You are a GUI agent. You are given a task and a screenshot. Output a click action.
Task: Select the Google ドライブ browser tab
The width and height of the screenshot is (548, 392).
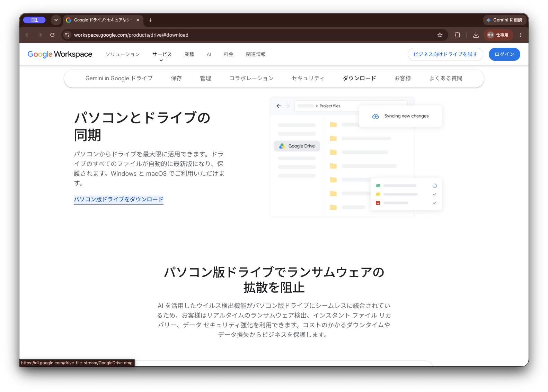[x=103, y=20]
